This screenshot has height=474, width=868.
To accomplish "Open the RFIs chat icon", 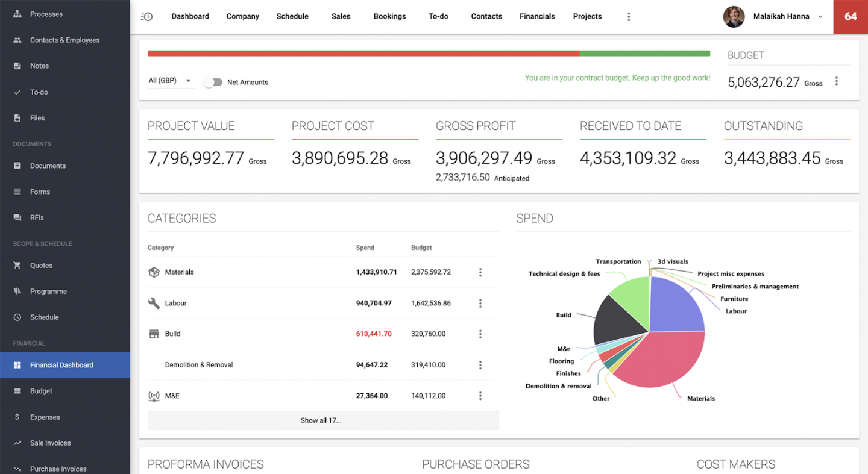I will [17, 217].
